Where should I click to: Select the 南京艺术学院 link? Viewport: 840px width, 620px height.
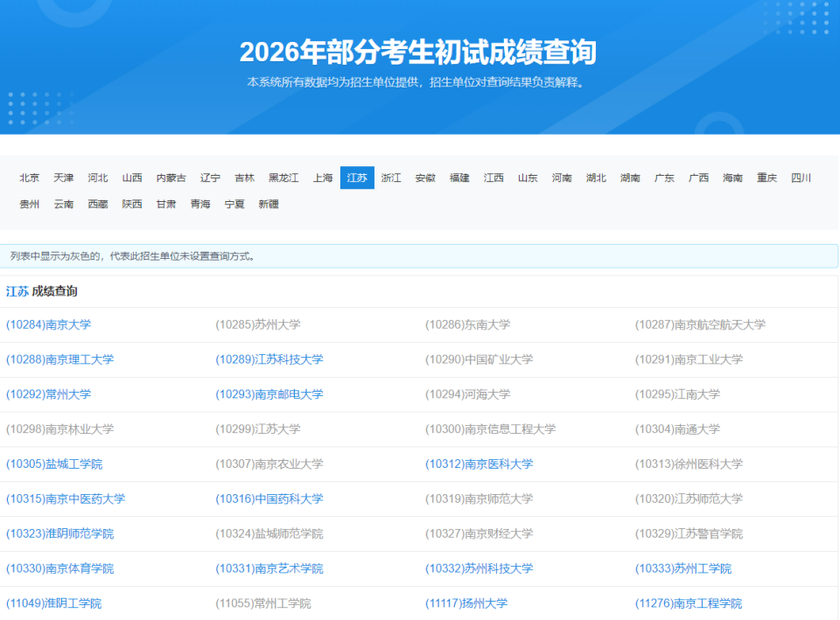click(269, 568)
